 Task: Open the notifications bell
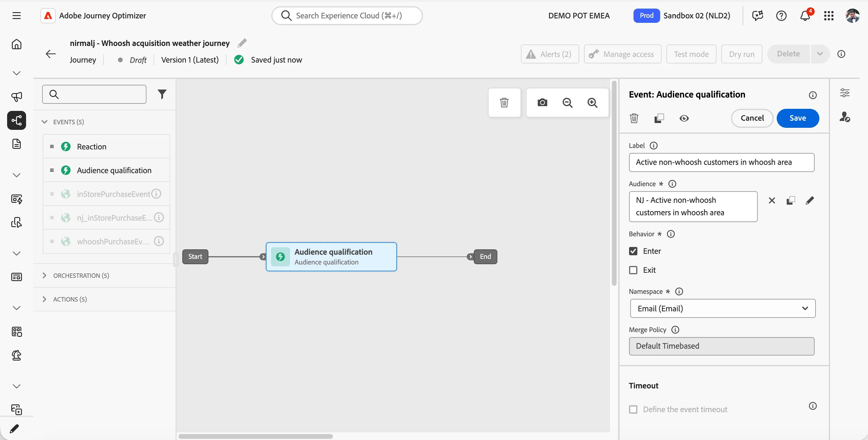tap(805, 15)
